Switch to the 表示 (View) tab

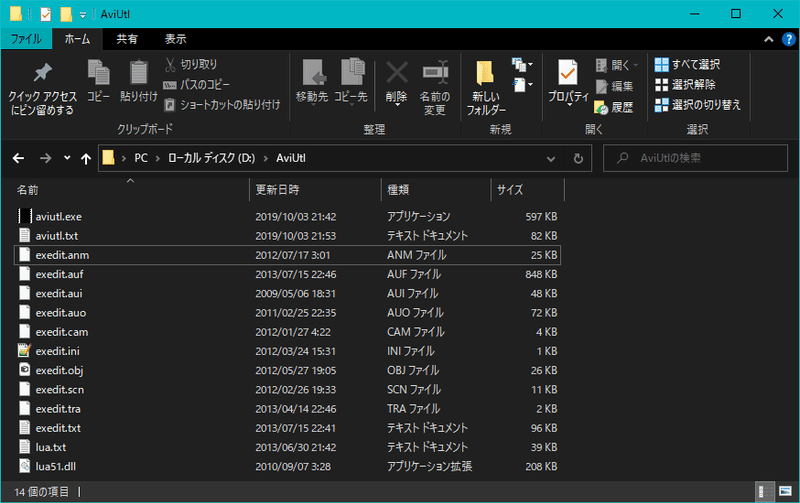click(x=175, y=39)
